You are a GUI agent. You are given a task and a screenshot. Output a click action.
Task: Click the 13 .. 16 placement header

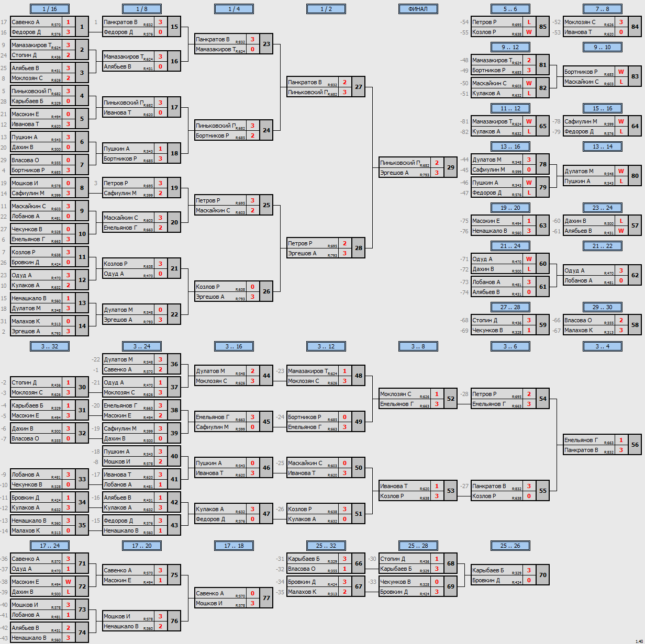pos(510,146)
